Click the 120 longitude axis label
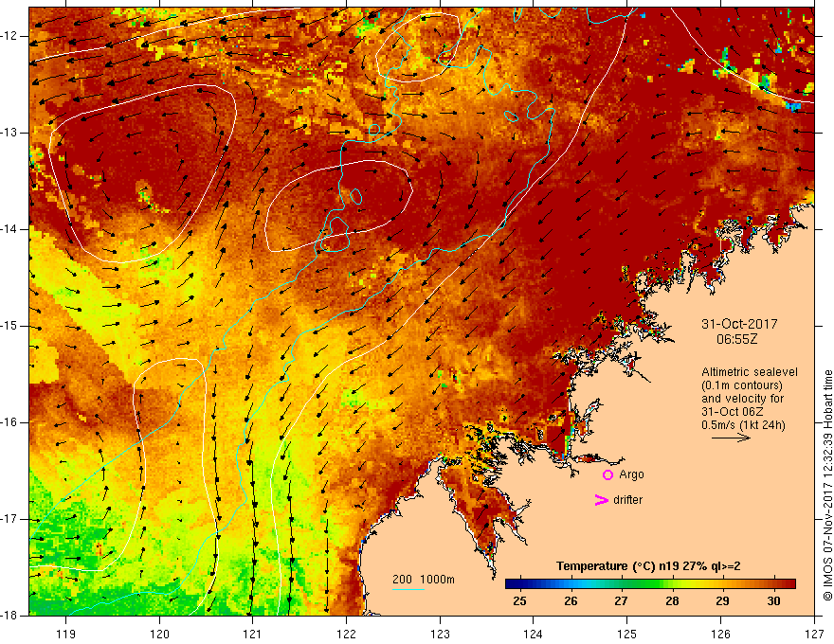Viewport: 834px width, 644px height. 159,634
